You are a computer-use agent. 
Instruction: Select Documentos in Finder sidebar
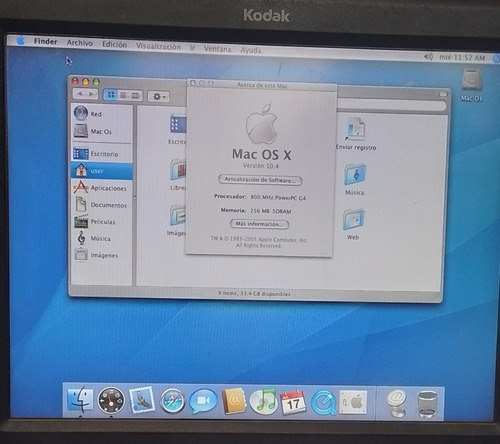(101, 205)
